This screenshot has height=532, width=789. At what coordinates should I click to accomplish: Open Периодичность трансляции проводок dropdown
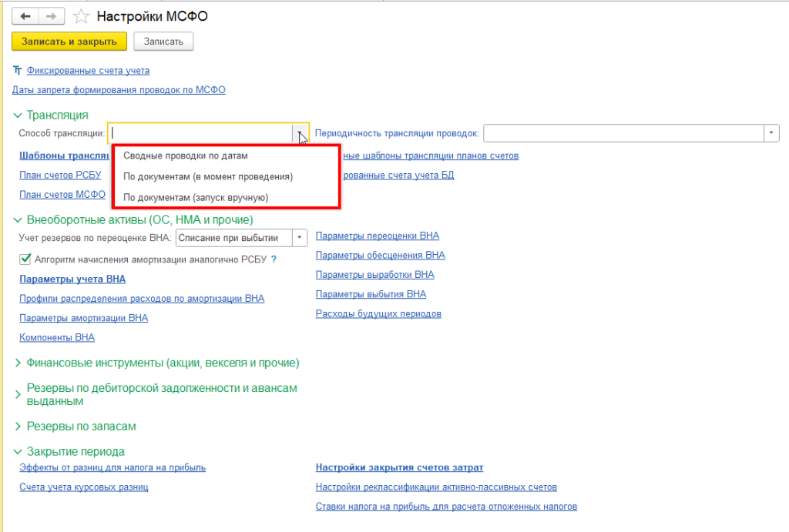click(772, 133)
